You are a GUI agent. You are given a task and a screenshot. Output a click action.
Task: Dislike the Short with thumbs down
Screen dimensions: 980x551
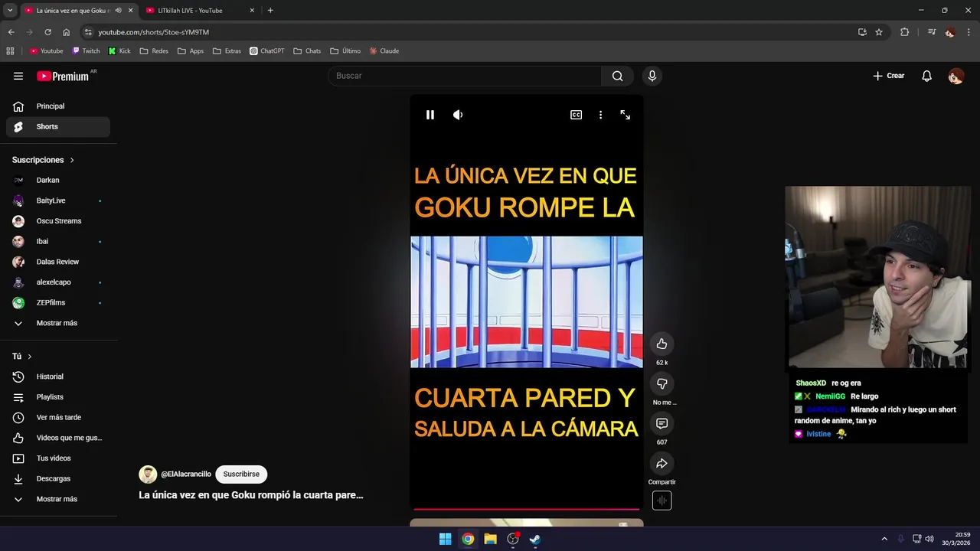point(661,383)
